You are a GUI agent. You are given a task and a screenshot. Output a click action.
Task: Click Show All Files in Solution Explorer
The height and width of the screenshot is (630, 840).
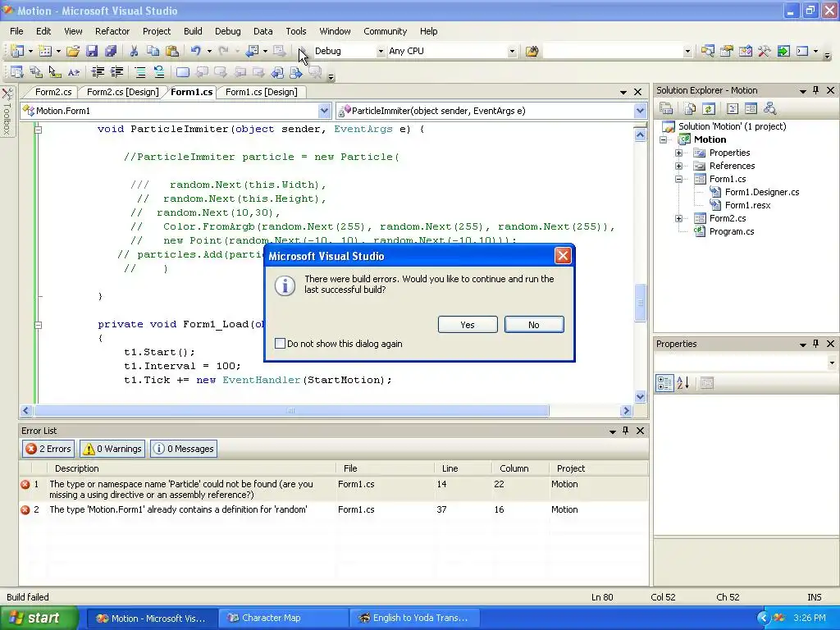(689, 109)
